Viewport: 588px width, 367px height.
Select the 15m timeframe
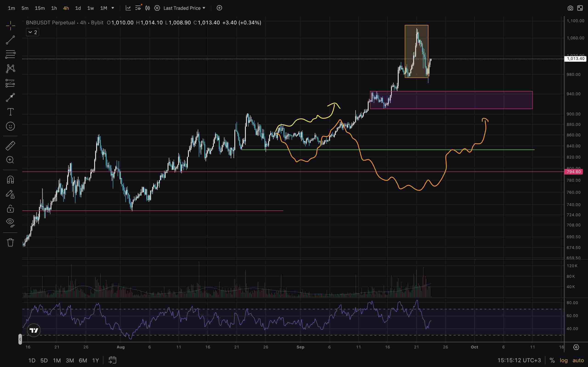pyautogui.click(x=40, y=8)
